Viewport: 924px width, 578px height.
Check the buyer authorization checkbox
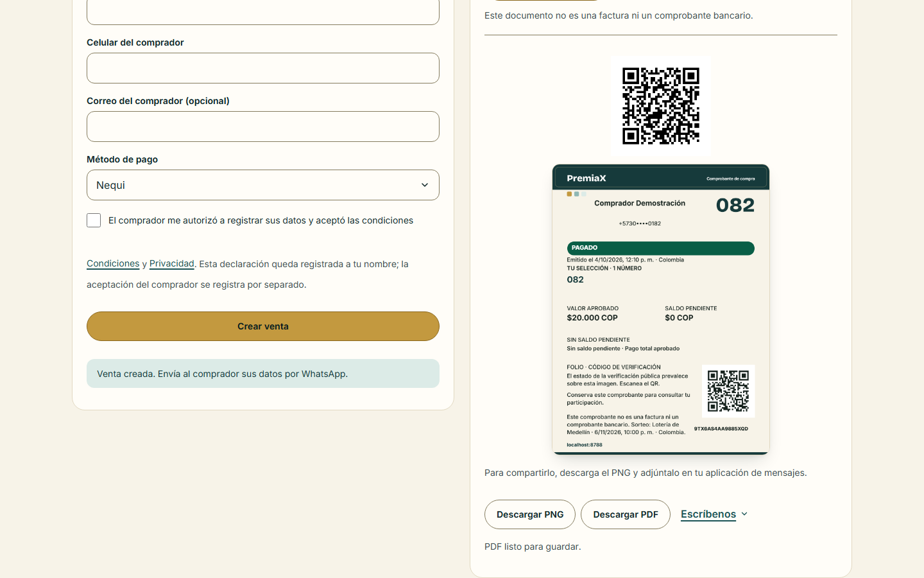94,220
